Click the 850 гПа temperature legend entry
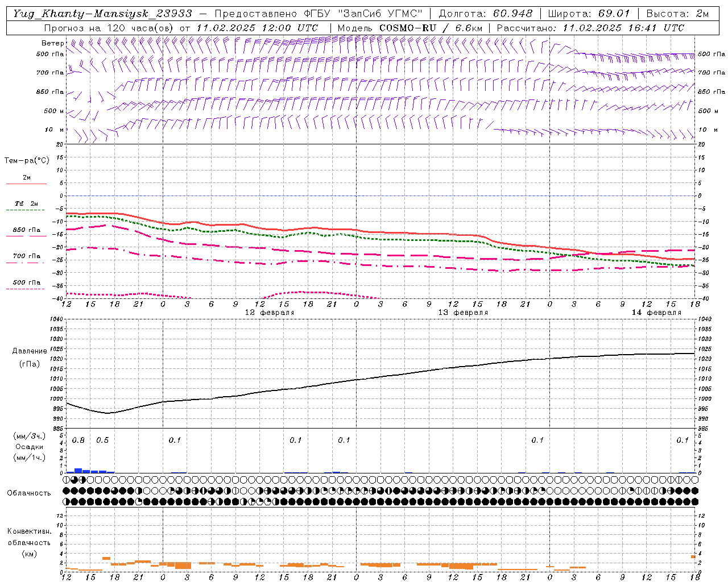The height and width of the screenshot is (582, 728). click(x=27, y=230)
